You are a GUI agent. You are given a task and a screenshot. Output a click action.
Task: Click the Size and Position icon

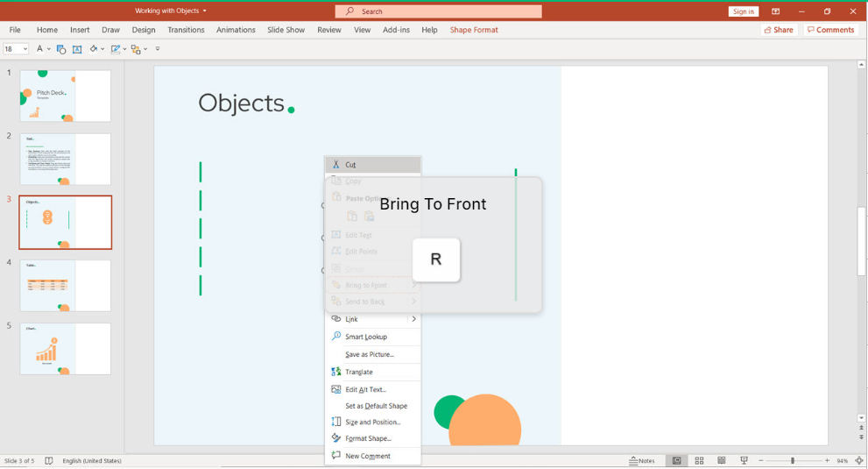pyautogui.click(x=336, y=422)
